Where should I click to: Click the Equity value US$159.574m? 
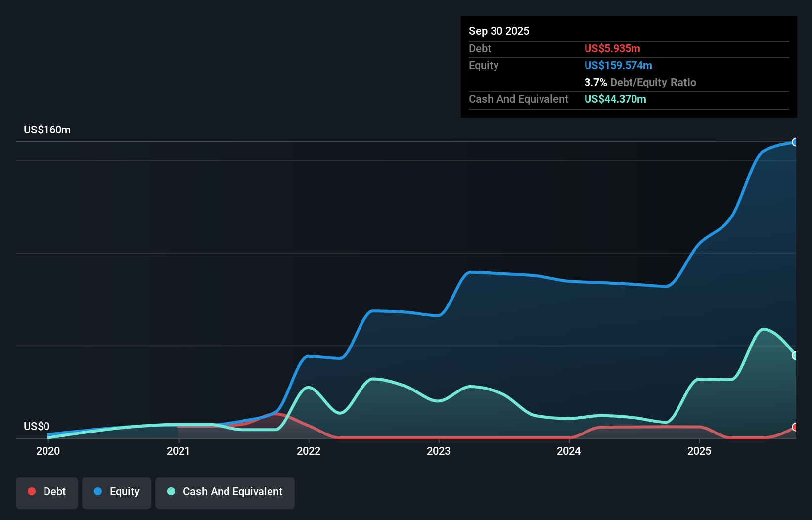click(618, 65)
